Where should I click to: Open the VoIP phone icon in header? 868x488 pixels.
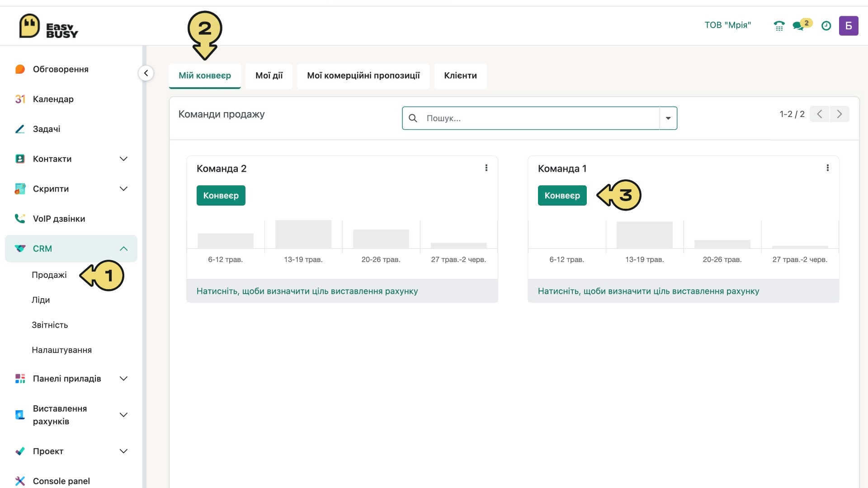click(x=779, y=26)
